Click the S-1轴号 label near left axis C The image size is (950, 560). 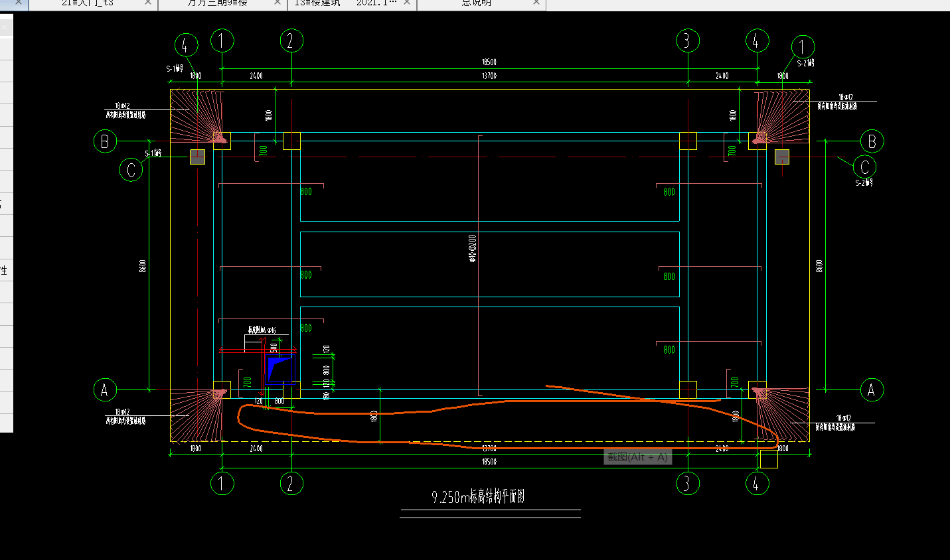pos(153,153)
